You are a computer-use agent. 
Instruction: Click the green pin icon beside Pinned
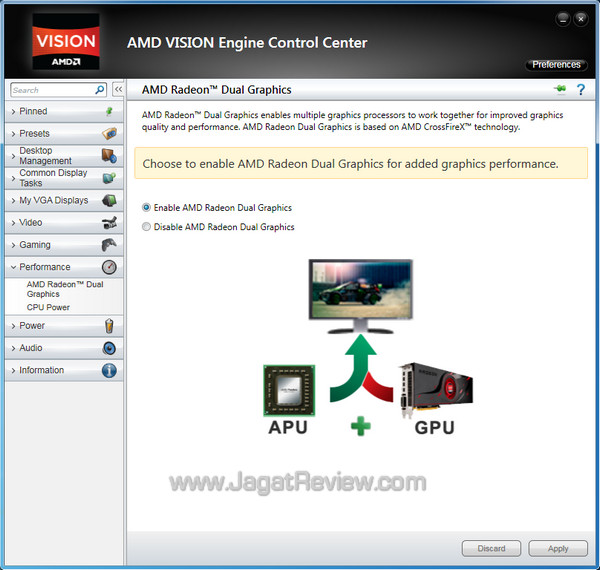(109, 111)
